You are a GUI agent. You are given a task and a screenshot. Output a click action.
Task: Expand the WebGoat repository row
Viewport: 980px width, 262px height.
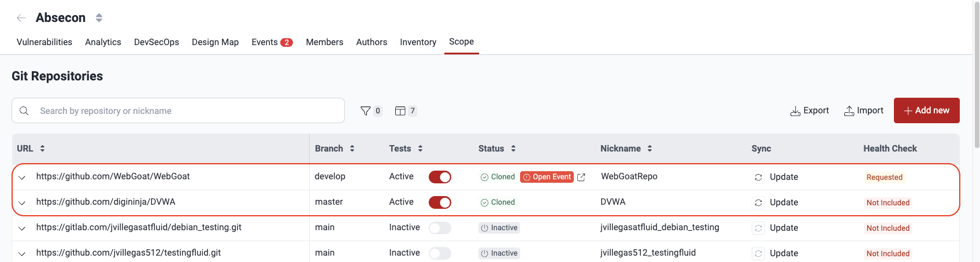pyautogui.click(x=22, y=178)
